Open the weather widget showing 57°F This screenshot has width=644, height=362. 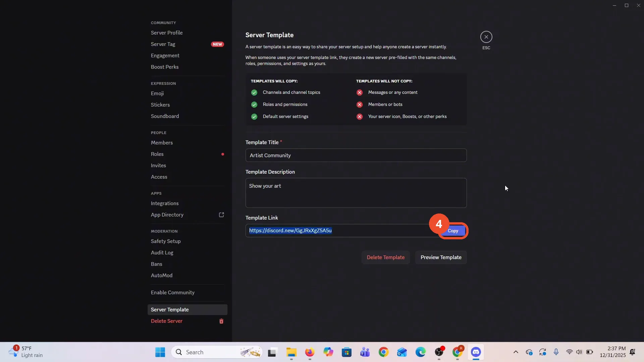(x=26, y=352)
